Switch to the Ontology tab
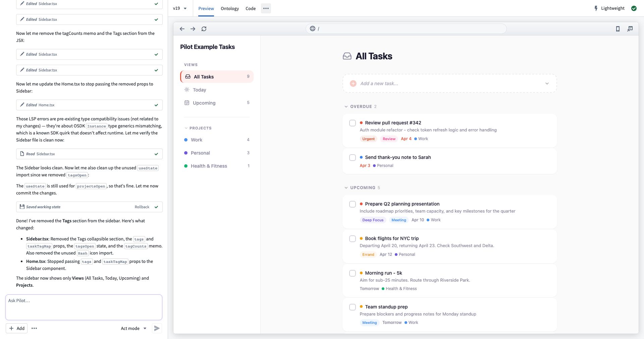644x339 pixels. click(x=230, y=8)
